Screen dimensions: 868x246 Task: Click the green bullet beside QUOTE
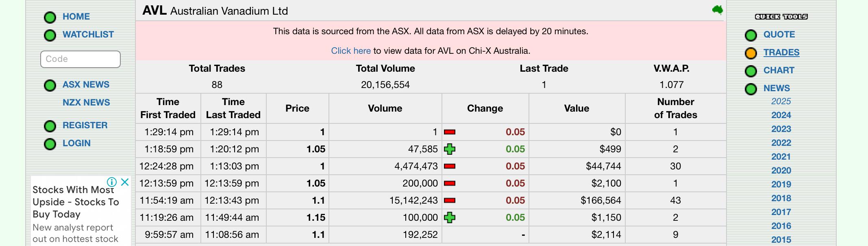[x=751, y=35]
